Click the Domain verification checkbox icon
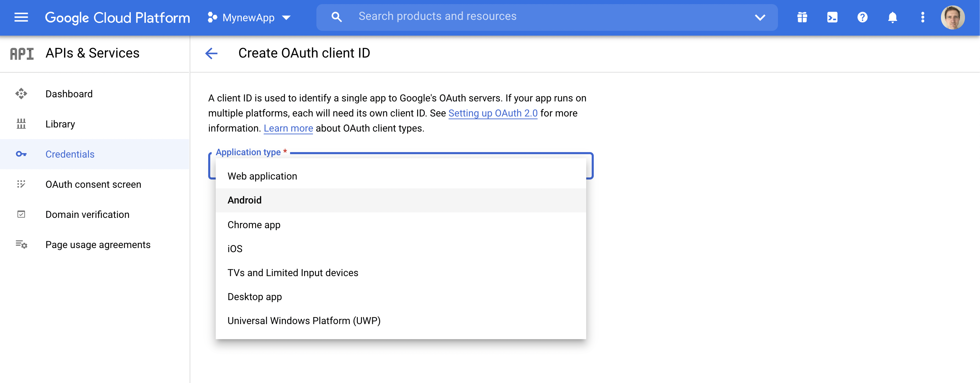The image size is (980, 383). coord(21,214)
